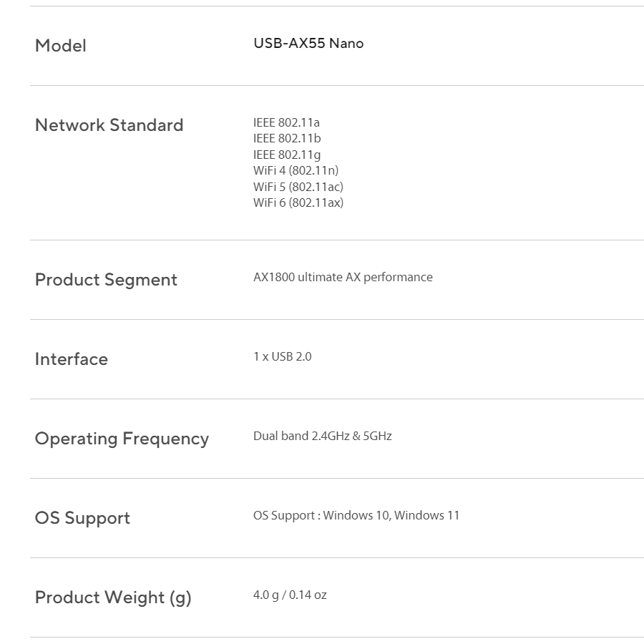Click the Product Segment label

pos(106,280)
